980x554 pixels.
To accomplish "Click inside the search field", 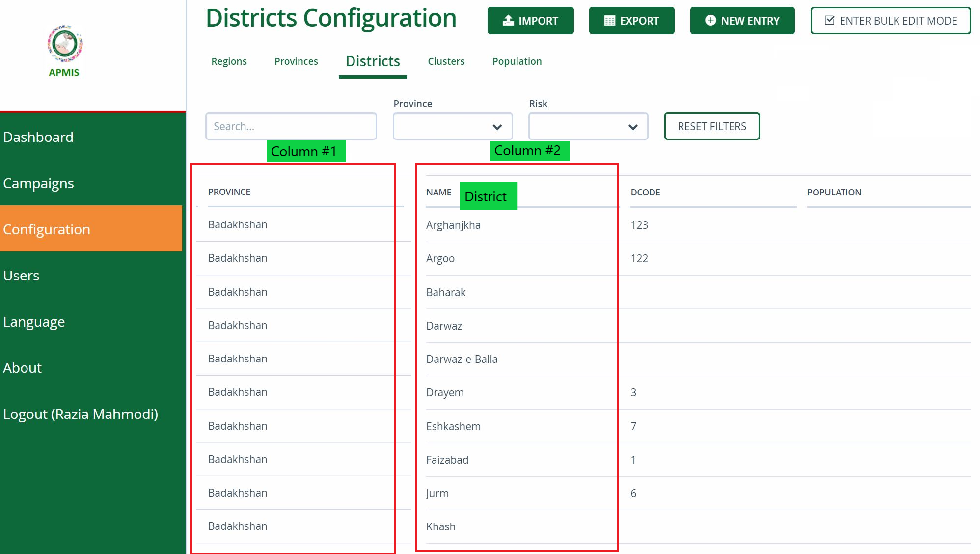I will 291,126.
